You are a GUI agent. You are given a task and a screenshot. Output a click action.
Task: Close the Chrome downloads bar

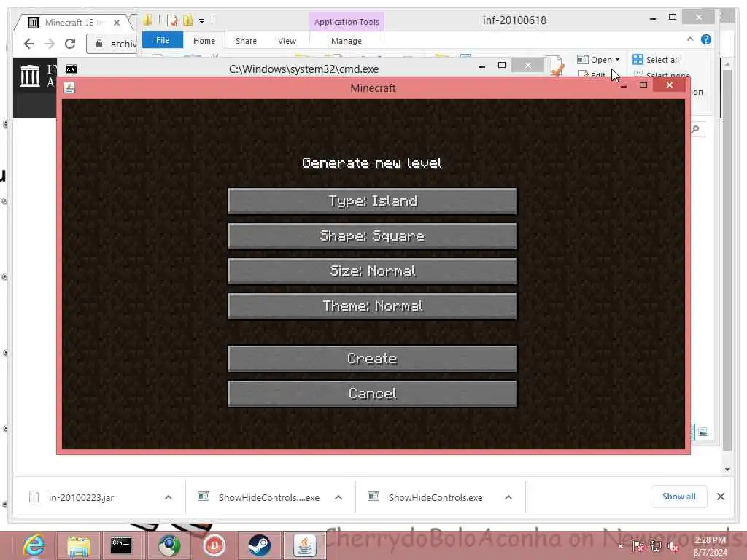[720, 497]
